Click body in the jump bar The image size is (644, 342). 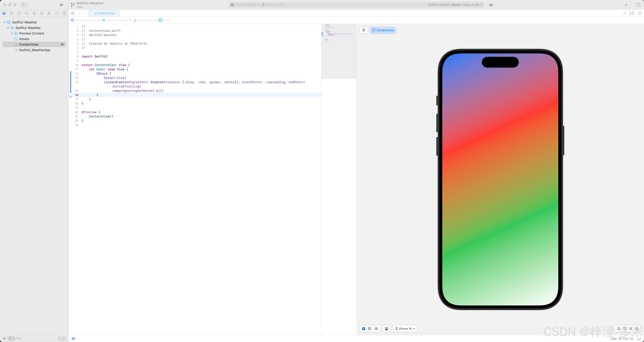166,20
